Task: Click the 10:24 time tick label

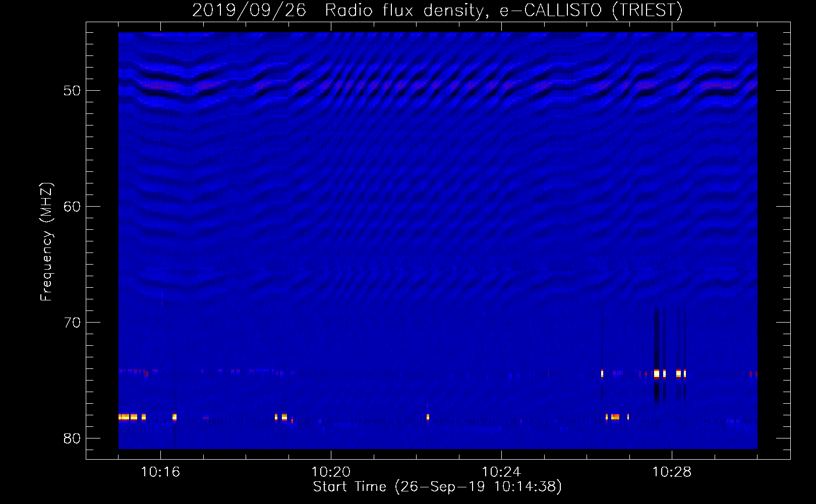Action: click(501, 472)
